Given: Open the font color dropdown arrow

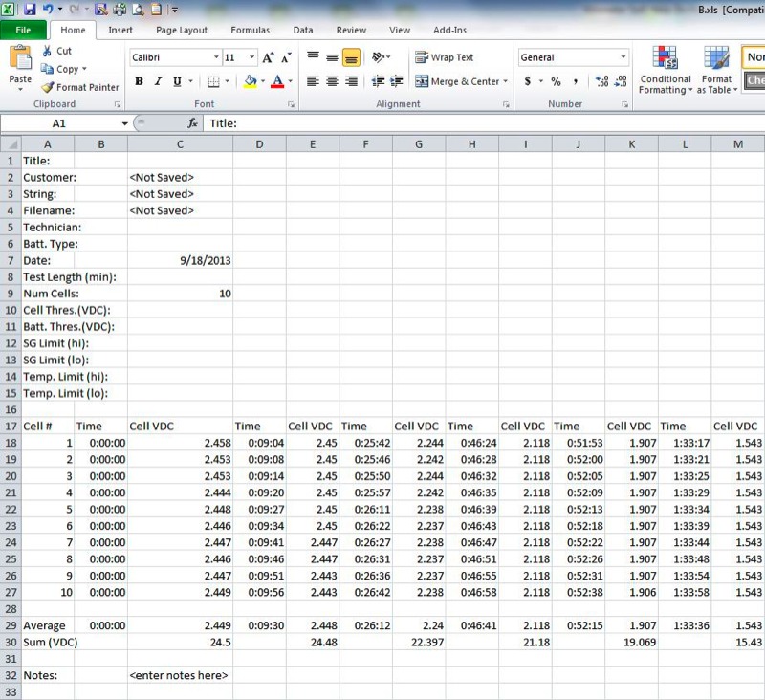Looking at the screenshot, I should (x=290, y=82).
